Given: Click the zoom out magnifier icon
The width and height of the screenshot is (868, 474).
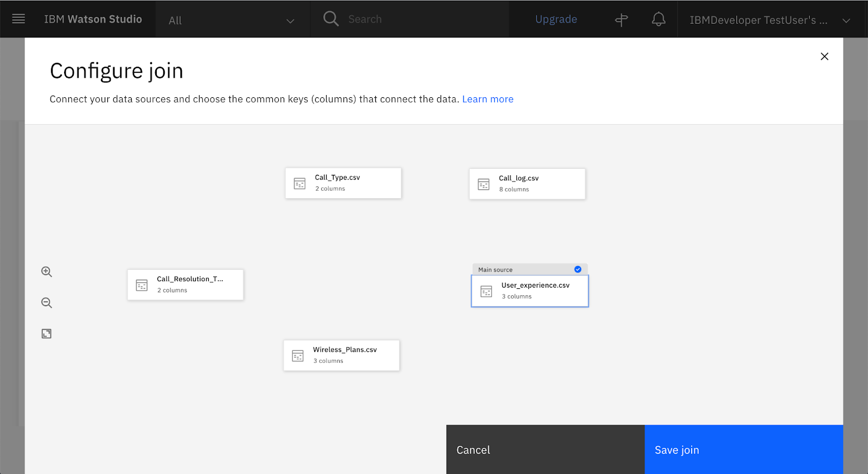Looking at the screenshot, I should coord(47,303).
